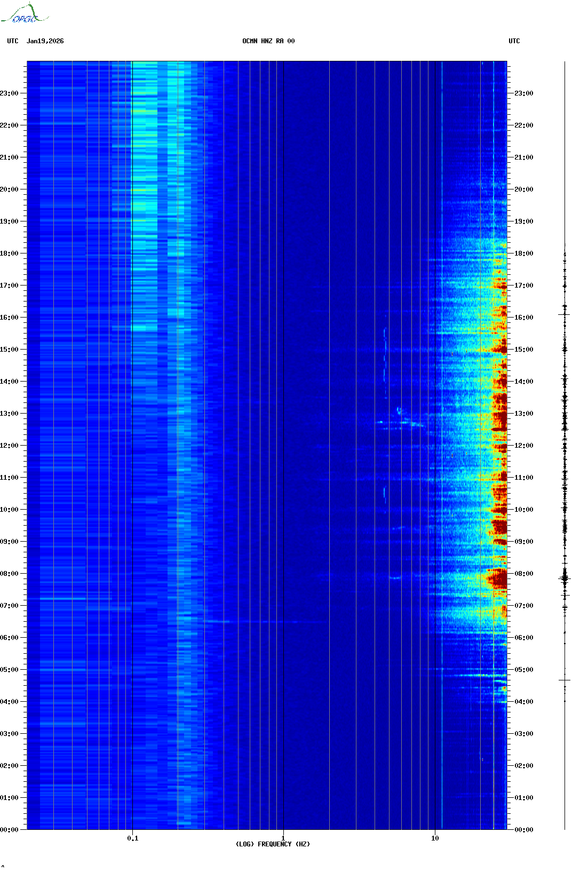
Task: Select the 17:00 label on right time axis
Action: pos(523,286)
